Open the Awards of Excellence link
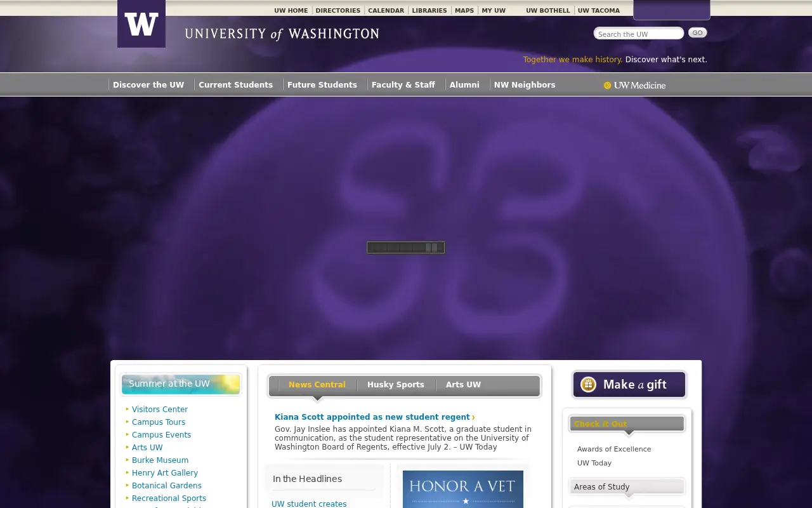Viewport: 812px width, 508px height. (x=614, y=449)
